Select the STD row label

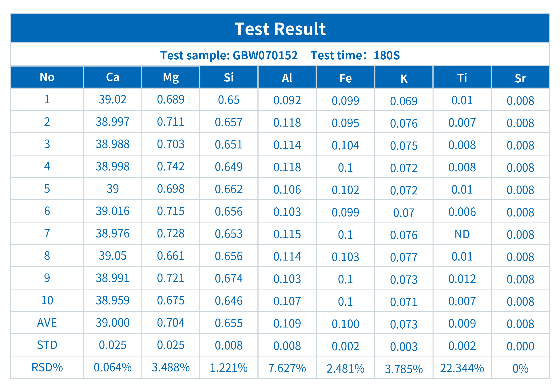47,345
